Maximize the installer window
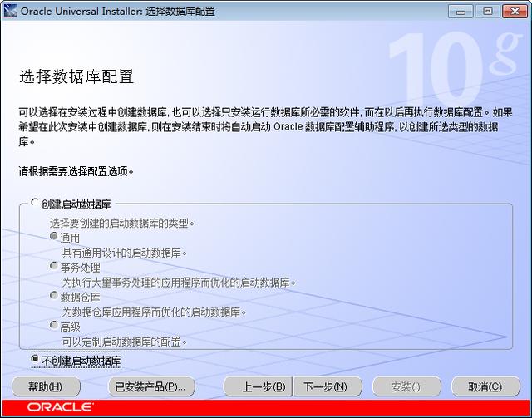Viewport: 532px width, 418px height. click(x=485, y=11)
